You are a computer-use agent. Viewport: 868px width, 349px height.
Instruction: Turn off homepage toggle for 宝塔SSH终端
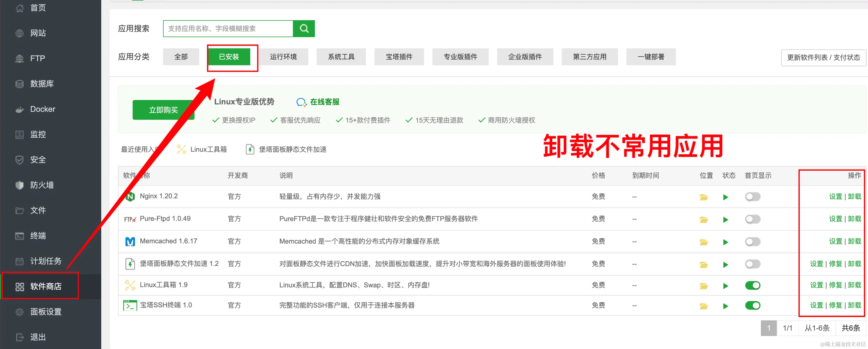tap(753, 305)
